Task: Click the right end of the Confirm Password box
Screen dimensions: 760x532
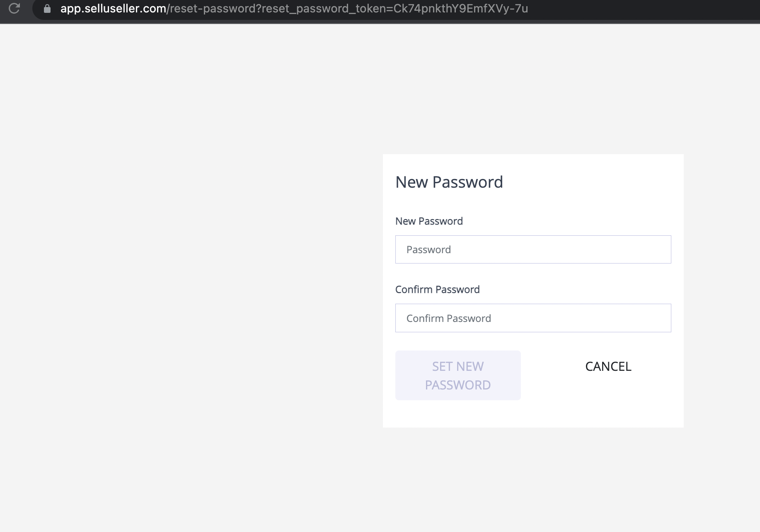Action: tap(659, 318)
